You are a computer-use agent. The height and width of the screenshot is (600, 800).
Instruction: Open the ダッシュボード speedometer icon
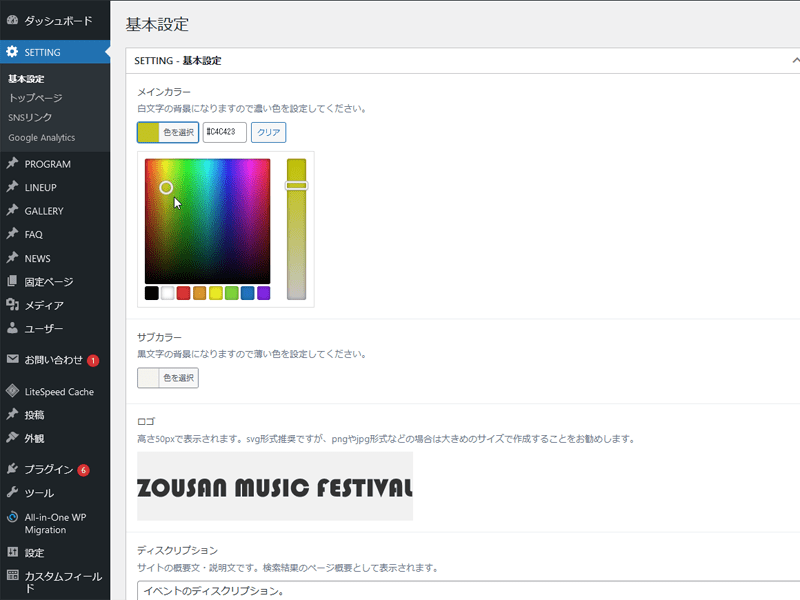[12, 18]
